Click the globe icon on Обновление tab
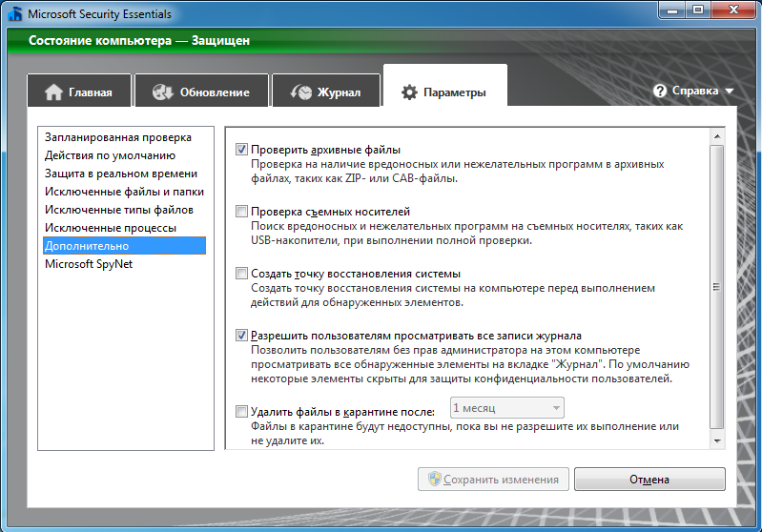Viewport: 762px width, 532px height. [162, 92]
